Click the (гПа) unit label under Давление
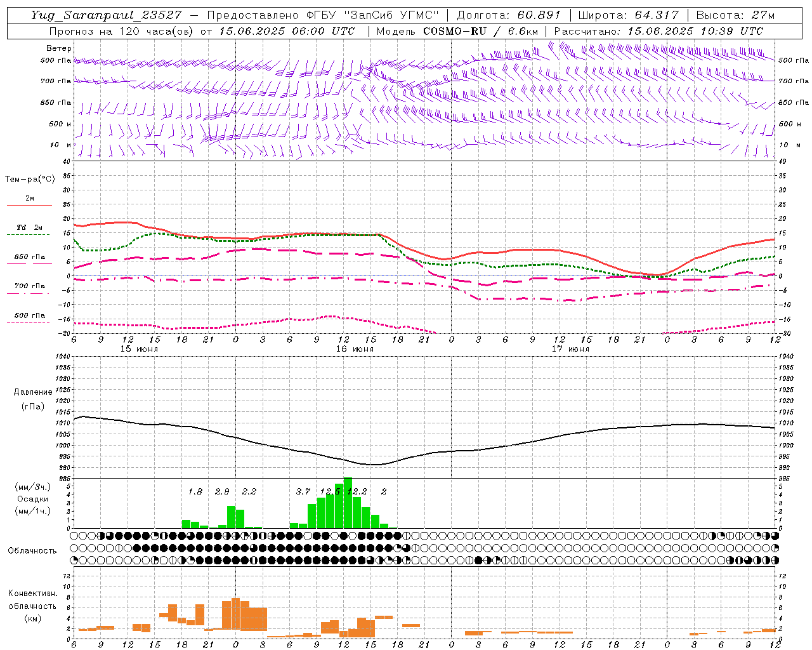The image size is (812, 650). point(33,406)
